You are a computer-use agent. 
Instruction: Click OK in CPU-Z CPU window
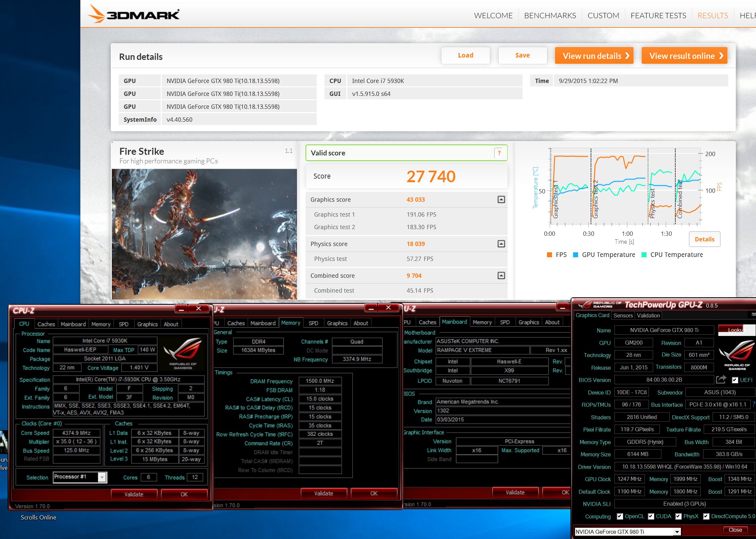(x=184, y=494)
